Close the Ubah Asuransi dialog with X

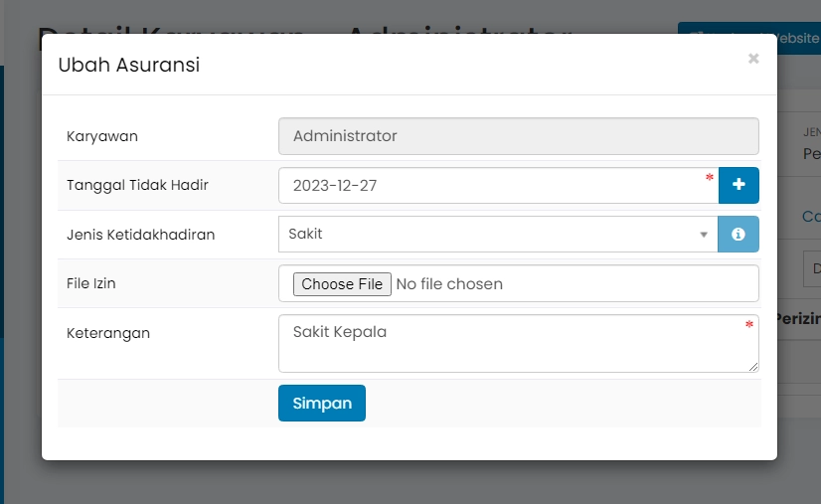click(x=753, y=59)
